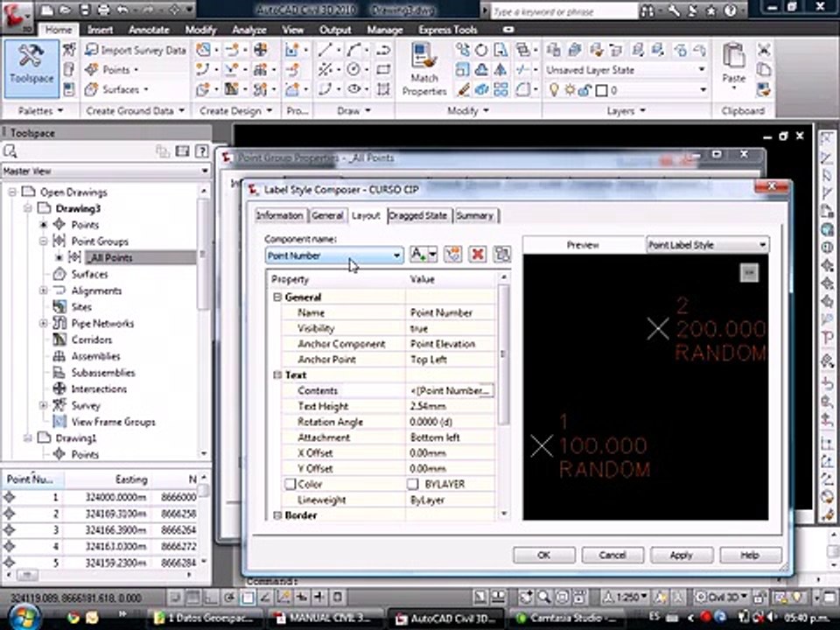Expand the Alignments tree node
The height and width of the screenshot is (630, 840).
(x=44, y=290)
